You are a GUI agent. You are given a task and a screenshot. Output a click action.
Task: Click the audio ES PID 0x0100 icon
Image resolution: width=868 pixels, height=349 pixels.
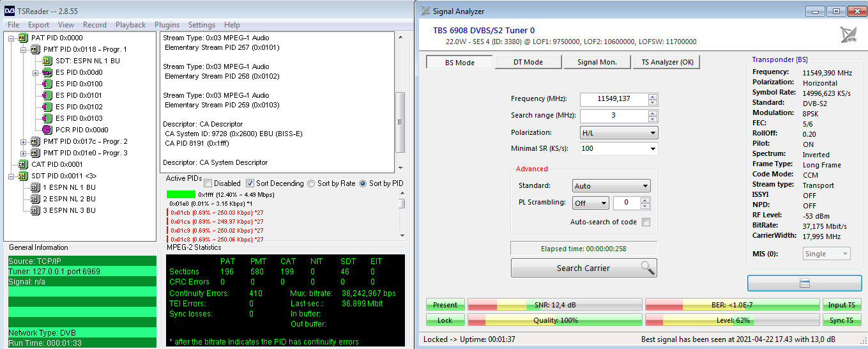point(47,84)
